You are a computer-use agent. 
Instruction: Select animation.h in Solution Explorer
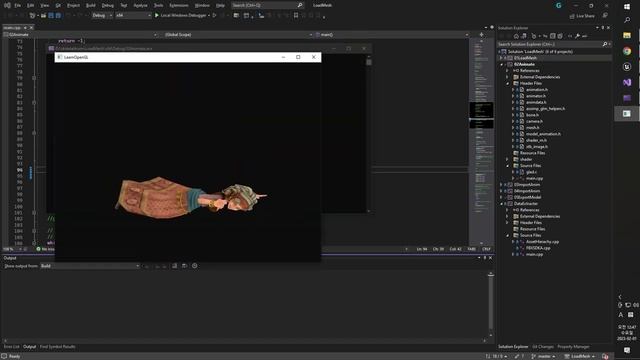pos(537,90)
